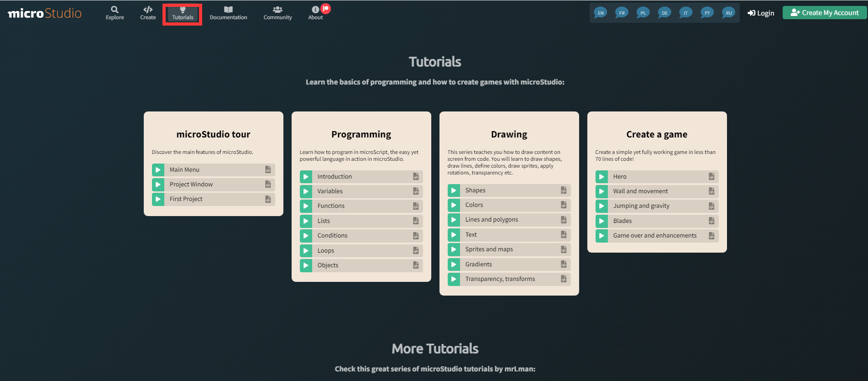
Task: Click the code document icon for Hero
Action: click(711, 177)
